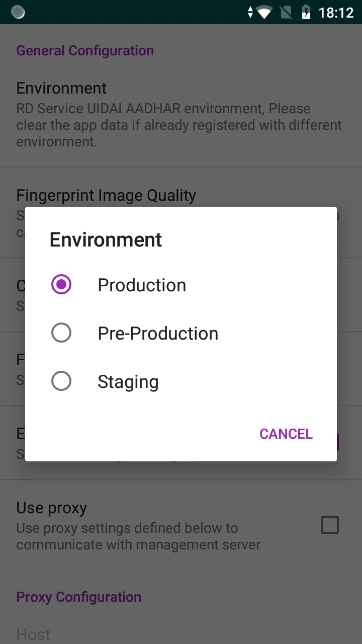Tap the battery charging icon
Viewport: 362px width, 644px height.
[306, 12]
